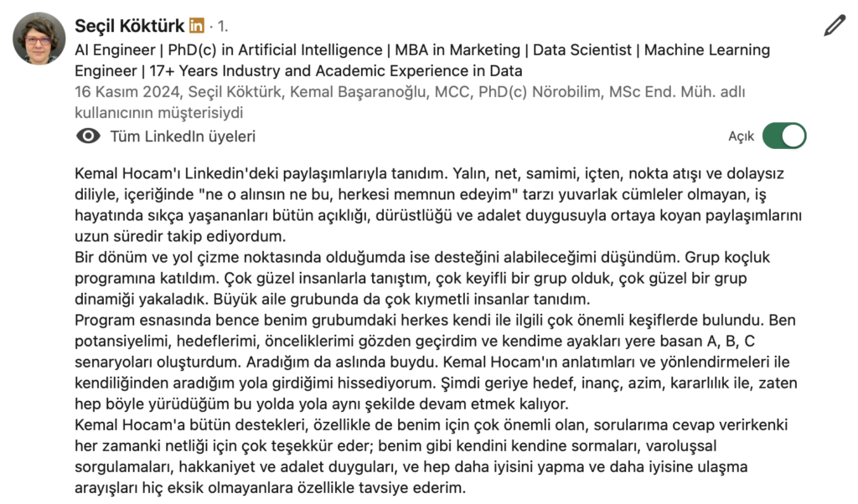
Task: Click the 16 Kasım 2024 date line
Action: tap(409, 92)
